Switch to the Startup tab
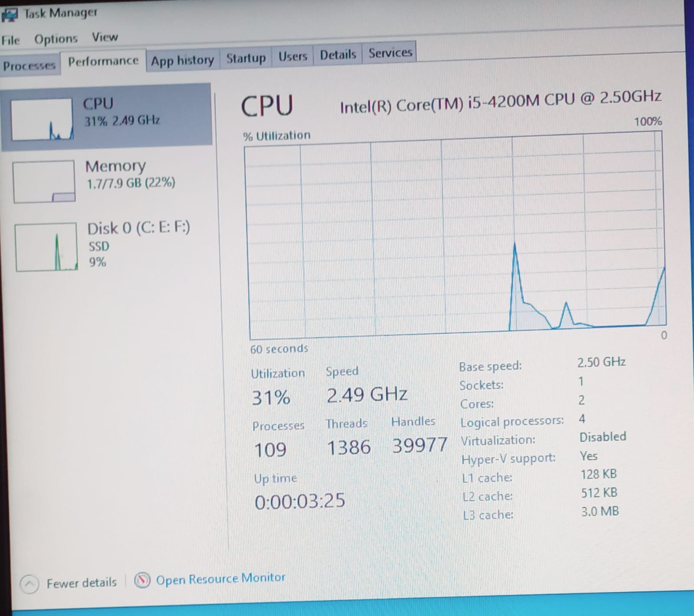This screenshot has height=616, width=694. (246, 58)
